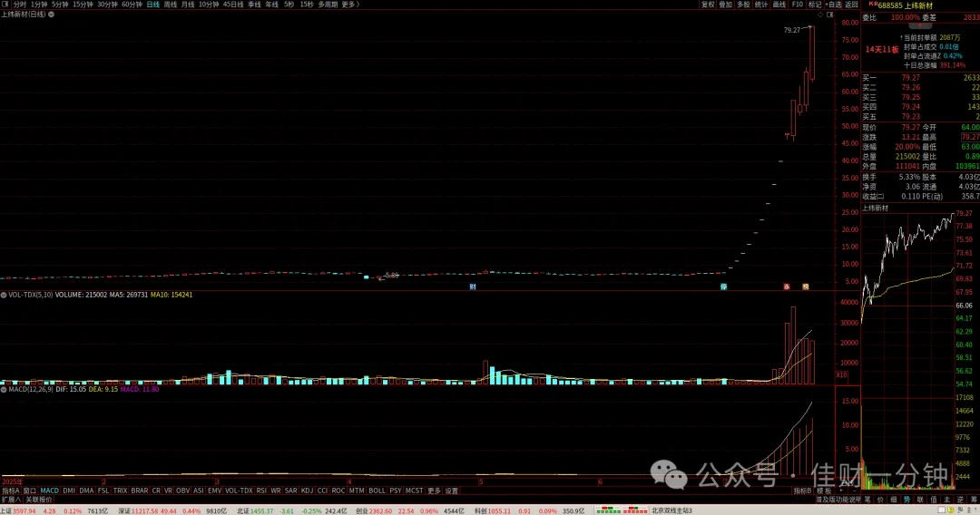Click the green event marker near surge start
This screenshot has height=515, width=980.
[x=724, y=287]
